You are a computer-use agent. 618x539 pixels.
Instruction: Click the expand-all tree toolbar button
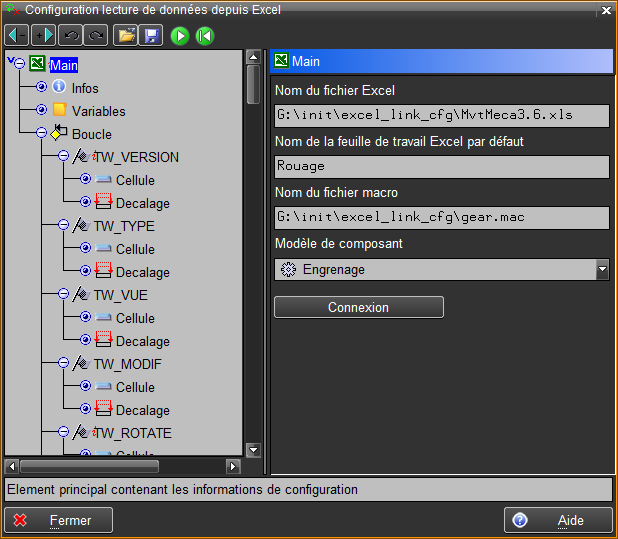(x=44, y=36)
